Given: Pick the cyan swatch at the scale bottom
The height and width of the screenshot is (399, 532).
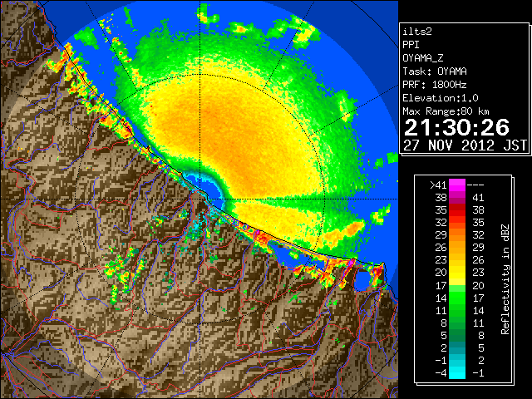Looking at the screenshot, I should pos(457,373).
